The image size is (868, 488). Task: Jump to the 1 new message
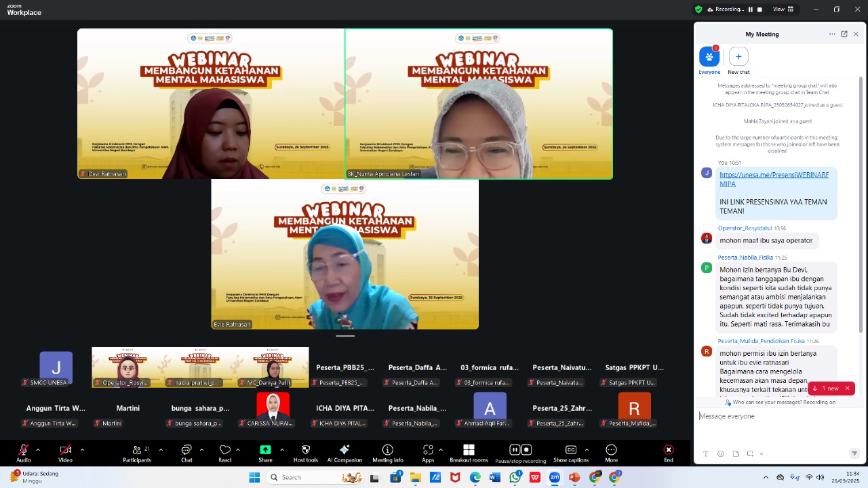point(827,388)
